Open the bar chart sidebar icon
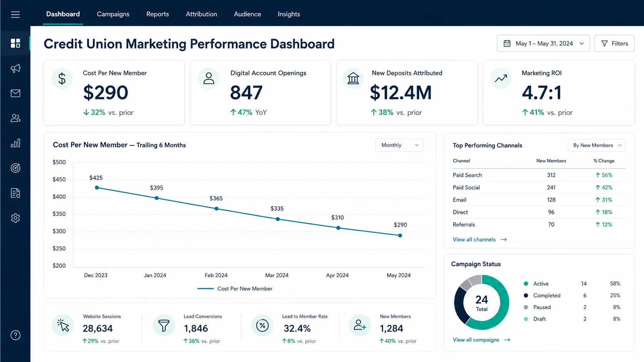This screenshot has height=362, width=644. 15,143
